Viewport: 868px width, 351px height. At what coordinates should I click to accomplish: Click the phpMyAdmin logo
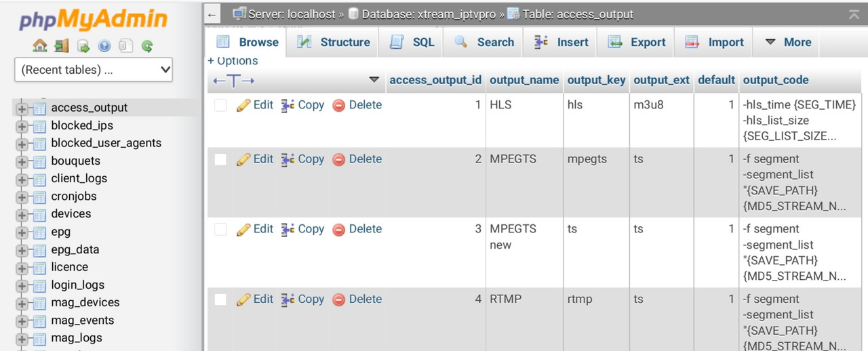tap(93, 19)
